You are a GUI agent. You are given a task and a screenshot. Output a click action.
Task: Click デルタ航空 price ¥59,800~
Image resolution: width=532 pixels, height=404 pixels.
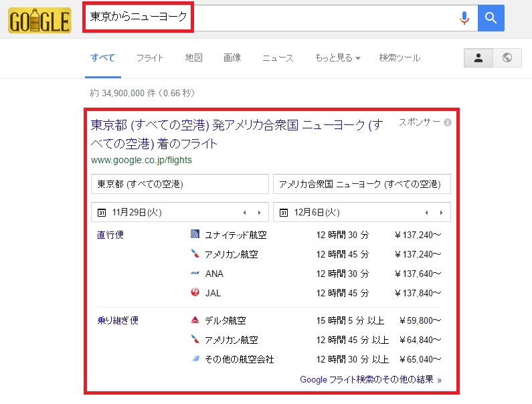point(420,320)
